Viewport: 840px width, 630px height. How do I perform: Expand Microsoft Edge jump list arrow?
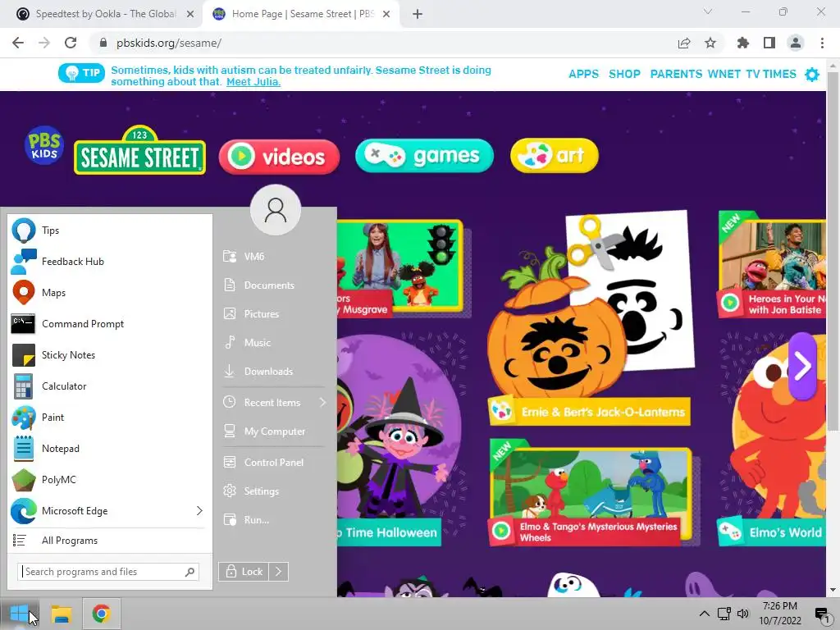pos(199,510)
